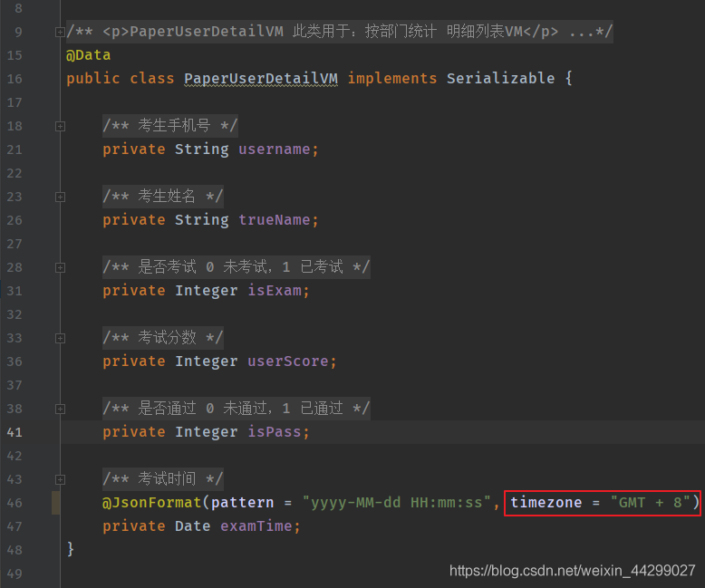705x588 pixels.
Task: Toggle fold marker beside 是否通过 comment
Action: [61, 409]
